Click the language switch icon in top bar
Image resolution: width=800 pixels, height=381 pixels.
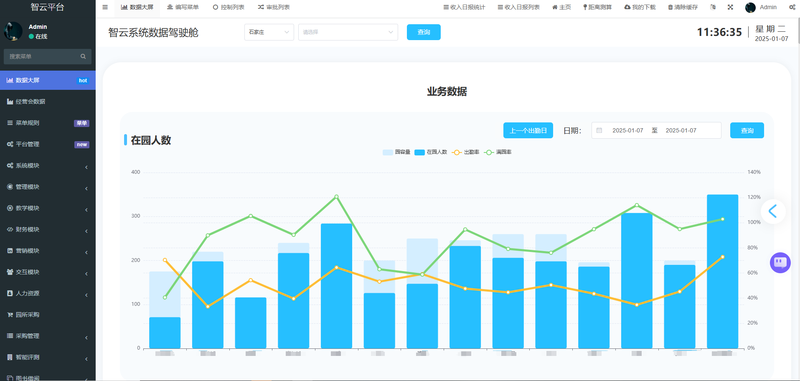tap(713, 7)
